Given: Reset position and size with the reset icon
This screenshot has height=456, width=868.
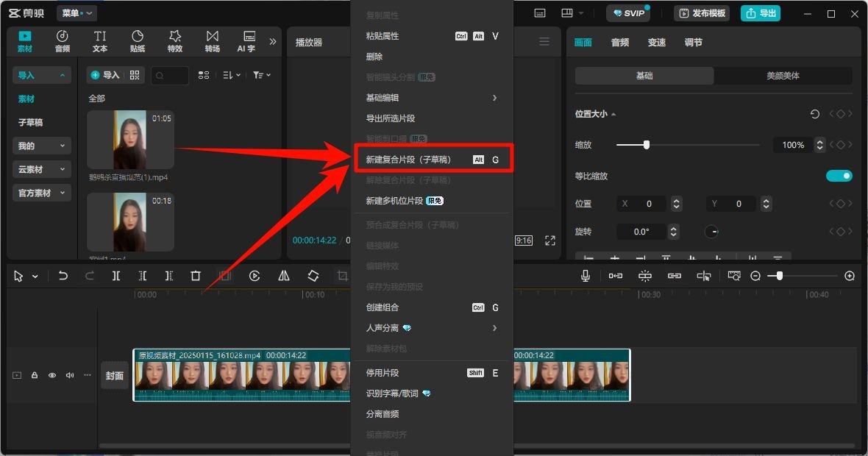Looking at the screenshot, I should click(815, 114).
